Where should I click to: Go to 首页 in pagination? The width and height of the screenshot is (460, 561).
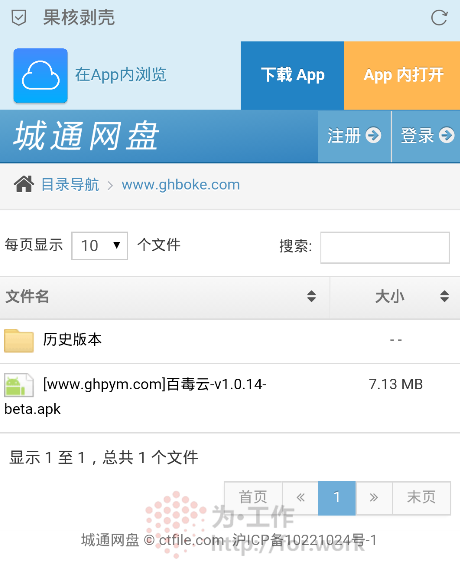click(x=253, y=498)
